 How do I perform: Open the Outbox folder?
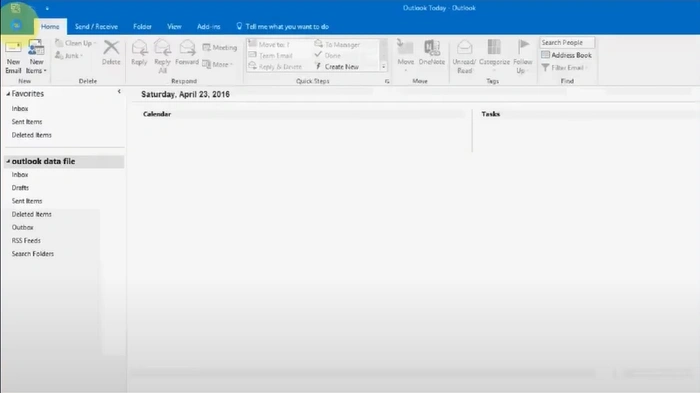(x=22, y=227)
